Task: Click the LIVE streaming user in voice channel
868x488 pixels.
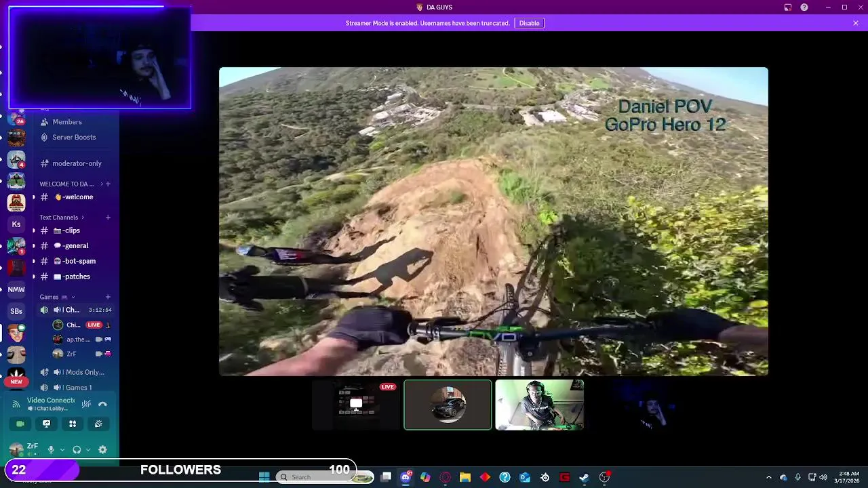Action: pos(81,325)
